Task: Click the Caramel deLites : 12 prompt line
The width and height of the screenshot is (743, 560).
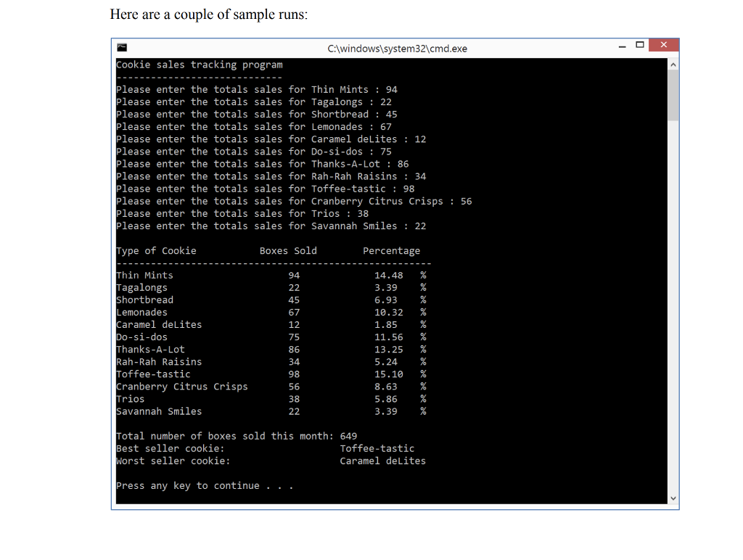Action: pos(271,139)
